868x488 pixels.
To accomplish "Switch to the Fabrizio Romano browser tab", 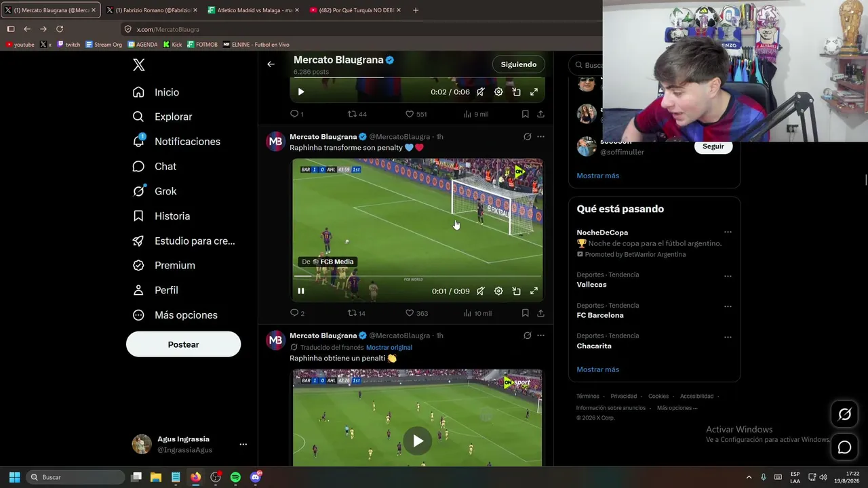I will coord(152,10).
